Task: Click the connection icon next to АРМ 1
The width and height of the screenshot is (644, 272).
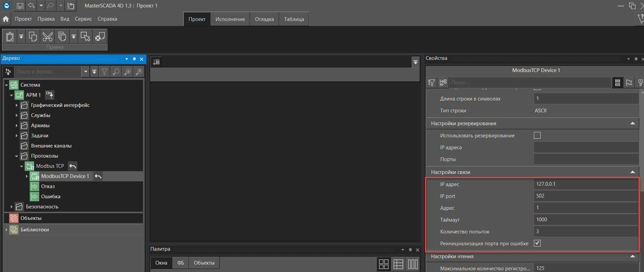Action: (50, 95)
